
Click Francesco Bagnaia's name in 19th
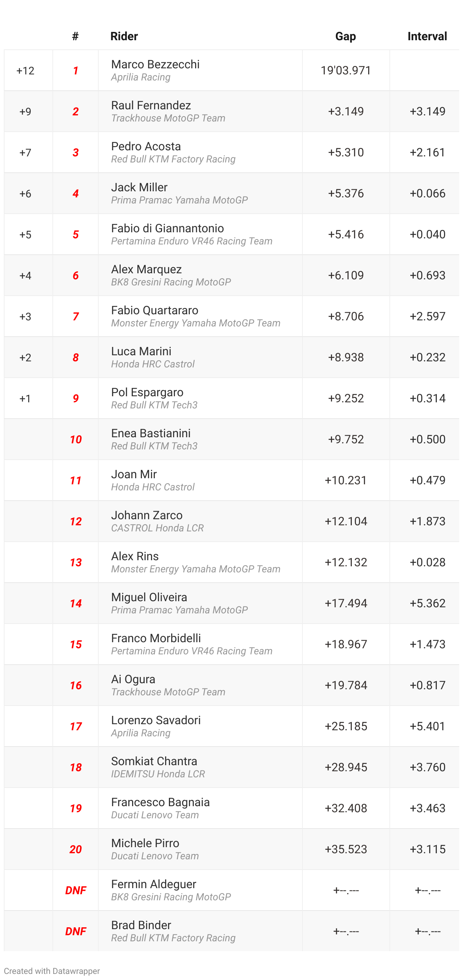(x=160, y=802)
